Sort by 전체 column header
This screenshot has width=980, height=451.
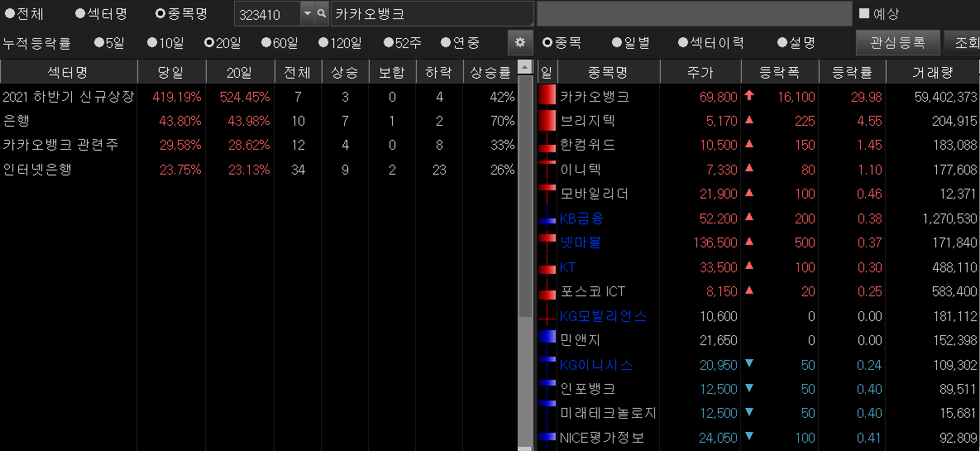click(298, 73)
